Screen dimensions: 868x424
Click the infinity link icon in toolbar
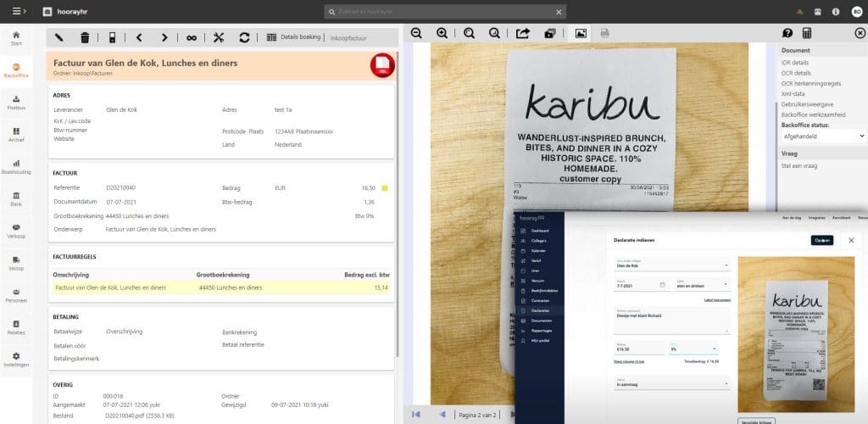pos(192,37)
